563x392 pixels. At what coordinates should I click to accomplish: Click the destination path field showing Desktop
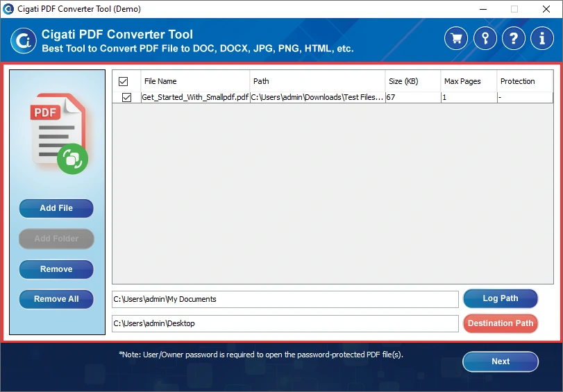(285, 324)
